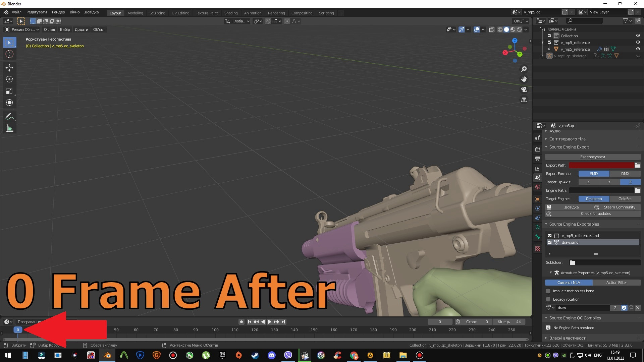Collapse the Source Engine Export panel

tap(546, 147)
